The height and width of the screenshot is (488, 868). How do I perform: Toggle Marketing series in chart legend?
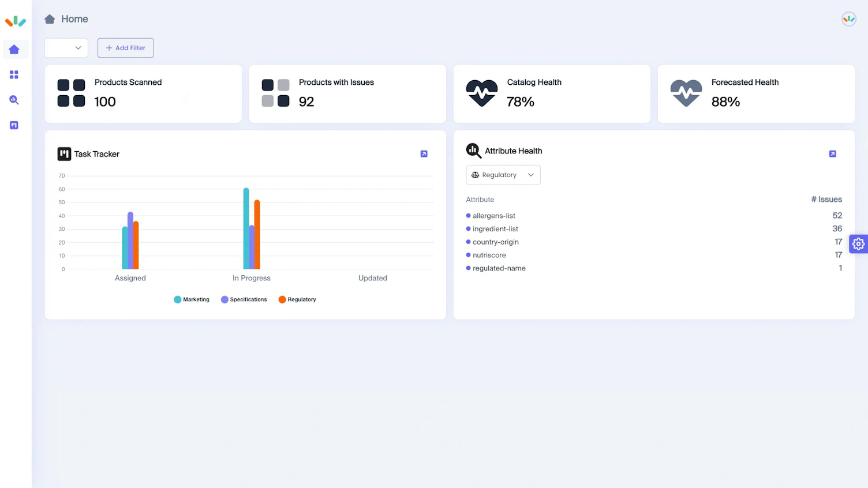(192, 299)
